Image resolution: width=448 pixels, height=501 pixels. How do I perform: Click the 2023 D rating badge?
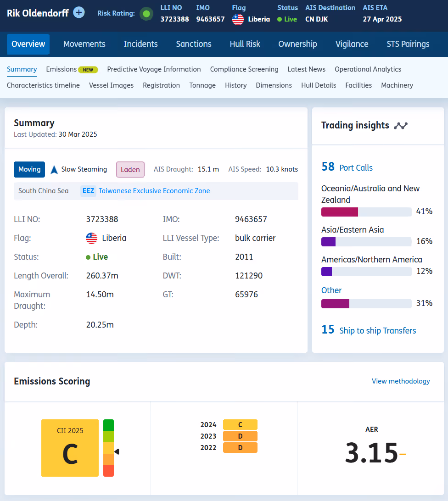tap(240, 436)
